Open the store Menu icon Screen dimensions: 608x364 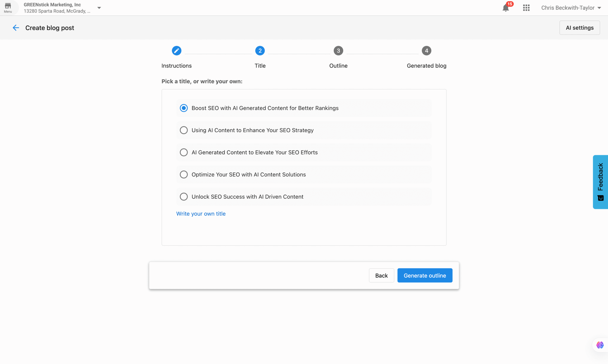[x=8, y=7]
